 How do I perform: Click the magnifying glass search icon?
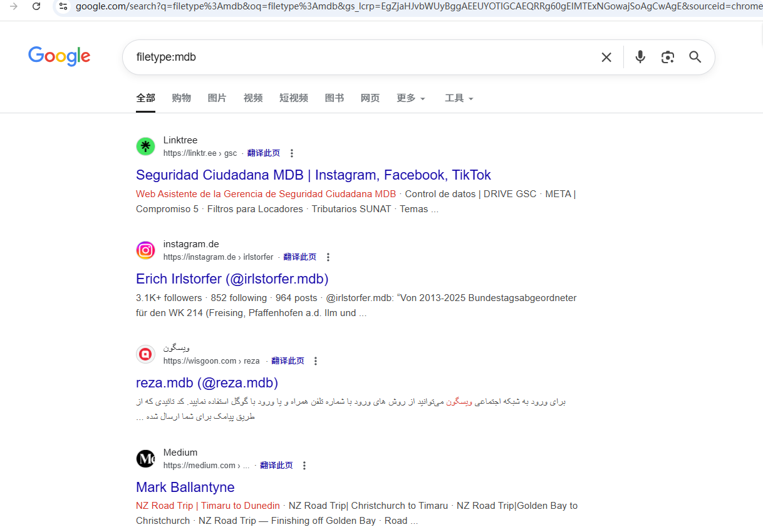(x=695, y=57)
